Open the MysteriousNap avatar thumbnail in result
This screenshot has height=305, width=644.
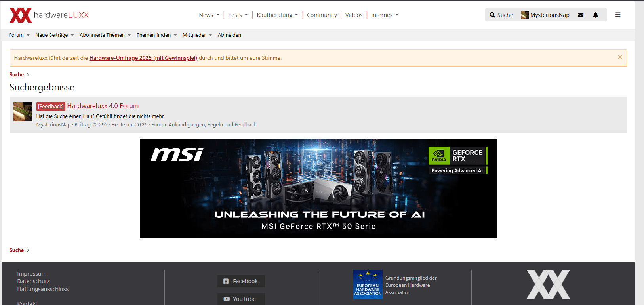(23, 112)
